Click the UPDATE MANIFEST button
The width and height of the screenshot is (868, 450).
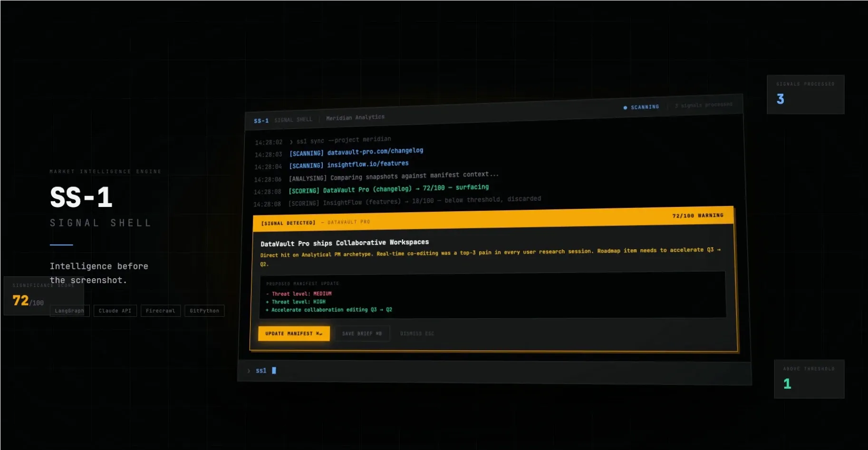click(294, 333)
